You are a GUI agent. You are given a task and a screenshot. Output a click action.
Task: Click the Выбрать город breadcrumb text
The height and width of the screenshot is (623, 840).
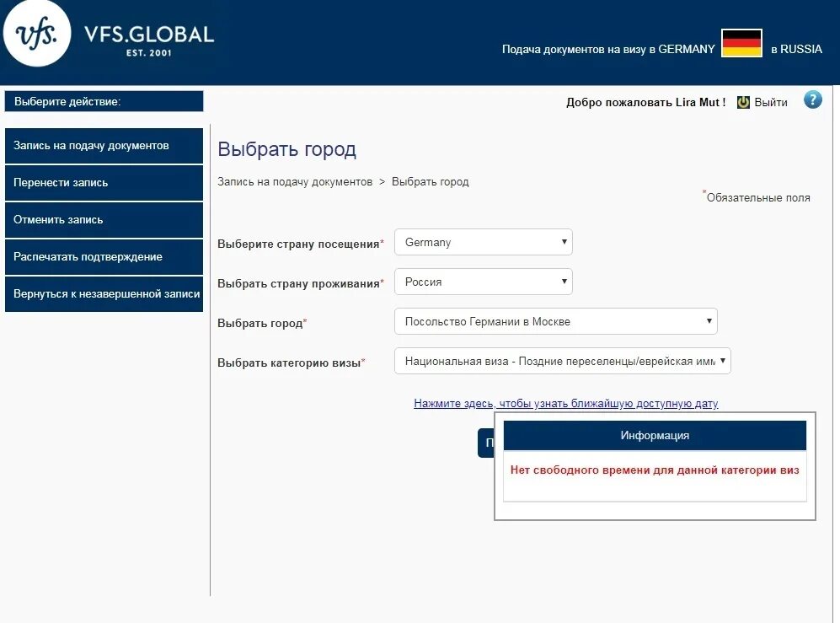click(x=431, y=182)
